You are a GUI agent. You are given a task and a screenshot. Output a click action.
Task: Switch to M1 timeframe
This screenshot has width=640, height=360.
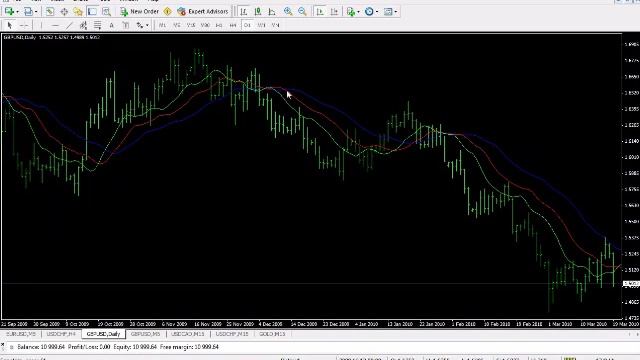click(162, 25)
